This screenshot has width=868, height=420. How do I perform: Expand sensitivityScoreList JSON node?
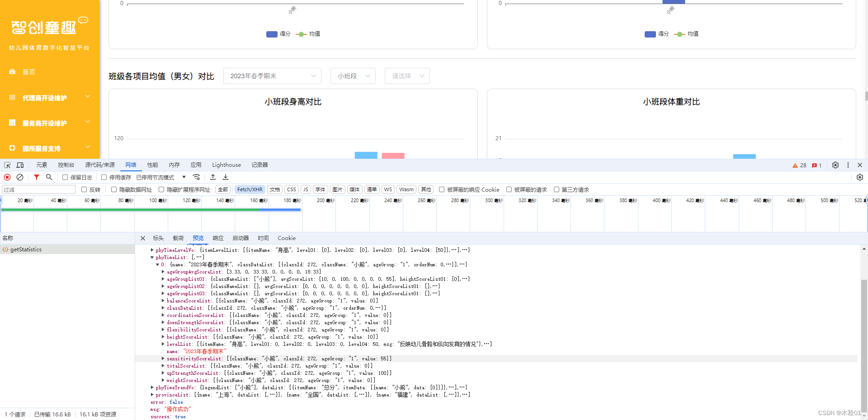(x=163, y=359)
